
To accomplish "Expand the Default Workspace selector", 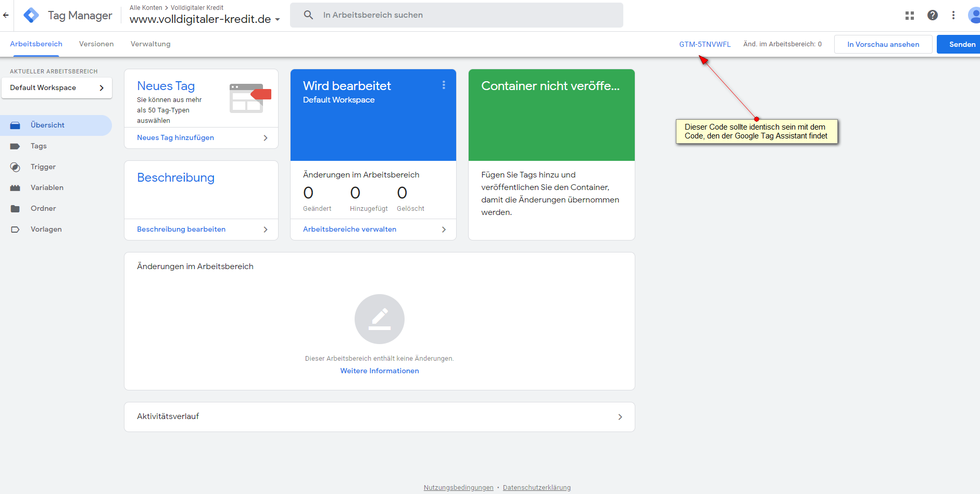I will click(x=56, y=88).
